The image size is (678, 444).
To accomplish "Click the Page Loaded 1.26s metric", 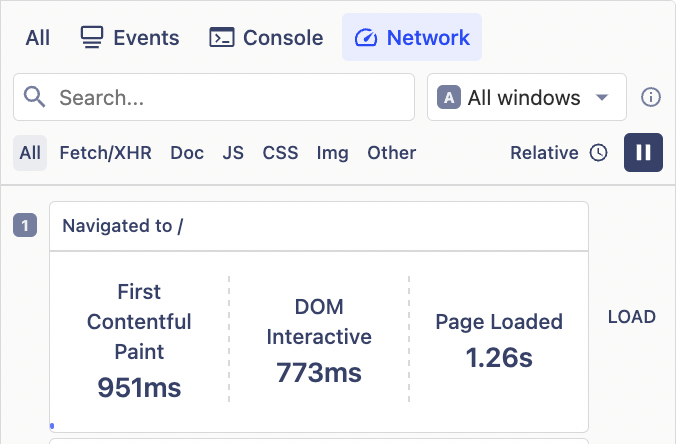I will pyautogui.click(x=498, y=339).
